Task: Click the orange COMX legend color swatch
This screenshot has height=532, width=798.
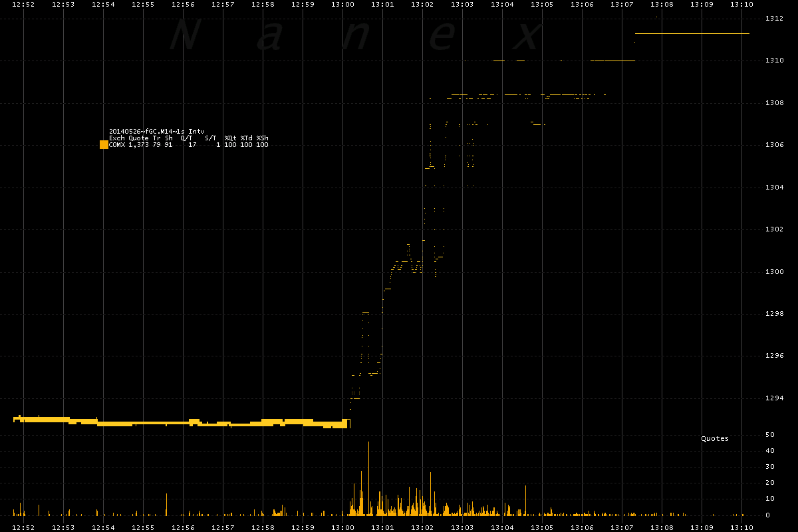Action: (x=104, y=144)
